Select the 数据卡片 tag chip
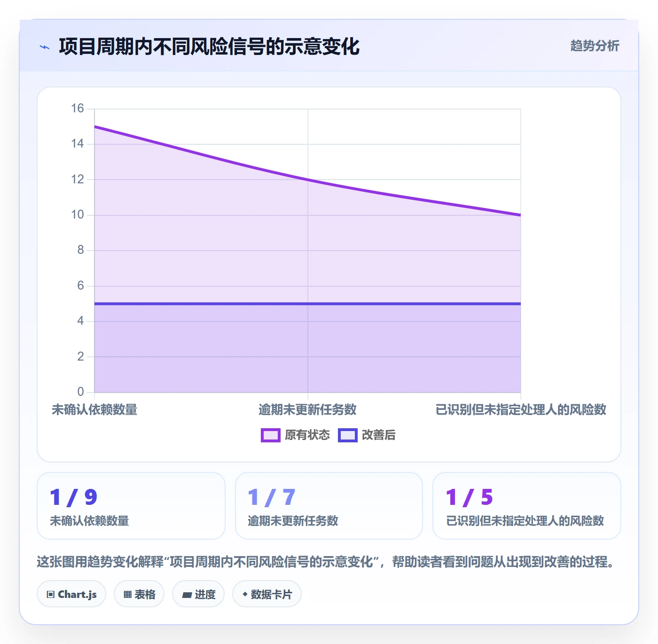 [x=267, y=594]
